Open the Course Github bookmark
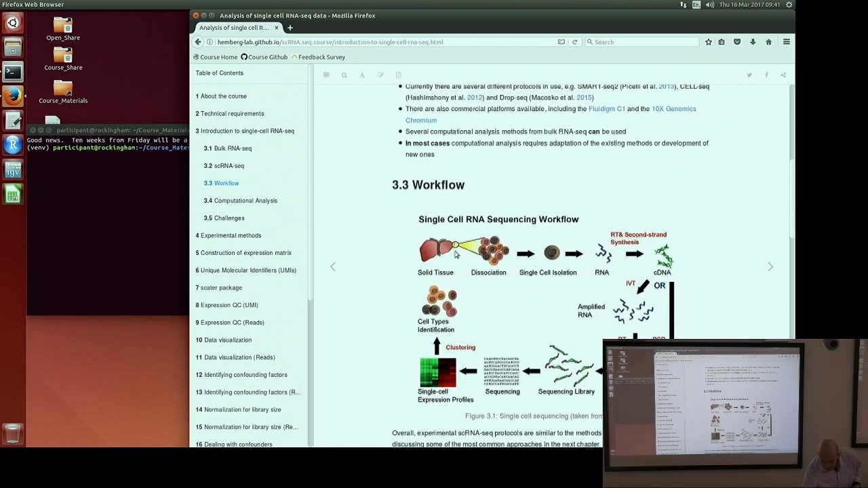Image resolution: width=868 pixels, height=488 pixels. (x=264, y=57)
